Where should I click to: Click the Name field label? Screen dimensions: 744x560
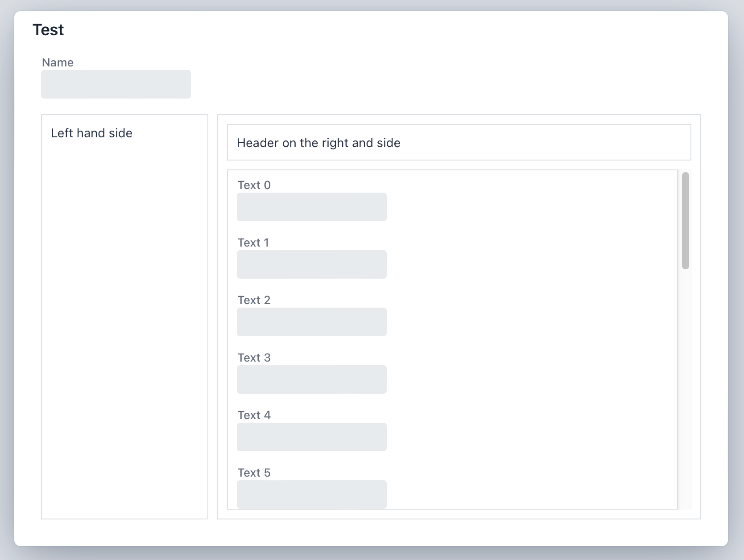tap(58, 62)
